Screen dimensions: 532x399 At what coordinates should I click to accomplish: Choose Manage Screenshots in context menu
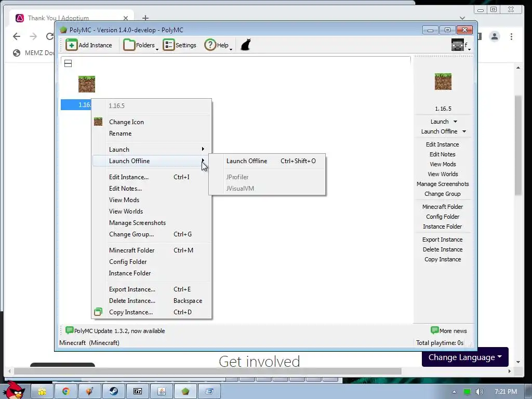coord(151,222)
